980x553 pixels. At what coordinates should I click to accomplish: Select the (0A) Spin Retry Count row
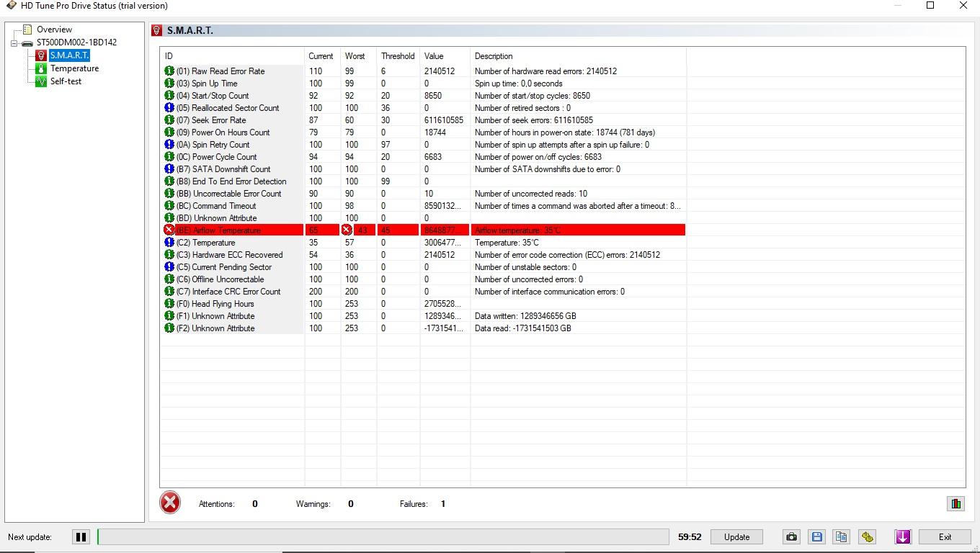click(x=423, y=145)
